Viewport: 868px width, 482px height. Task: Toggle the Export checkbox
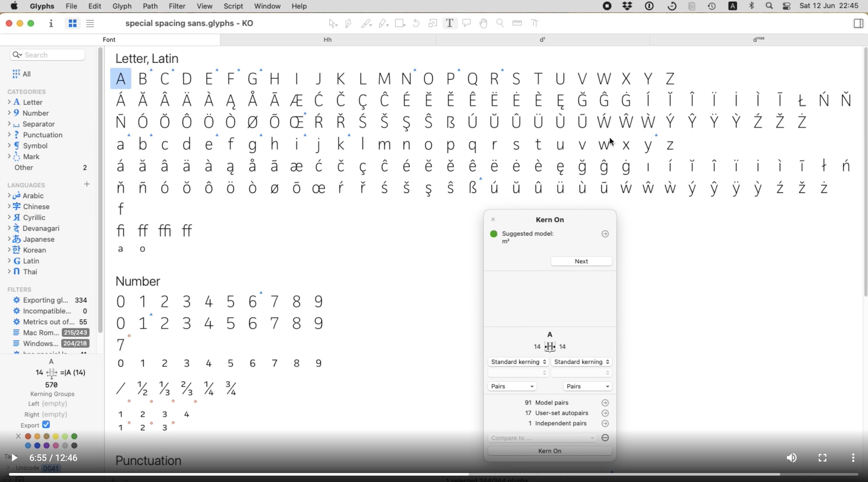point(46,425)
